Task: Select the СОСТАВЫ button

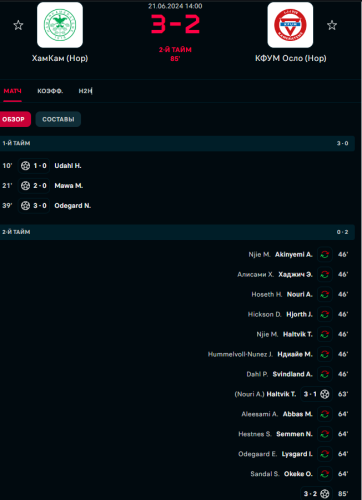Action: (x=58, y=119)
